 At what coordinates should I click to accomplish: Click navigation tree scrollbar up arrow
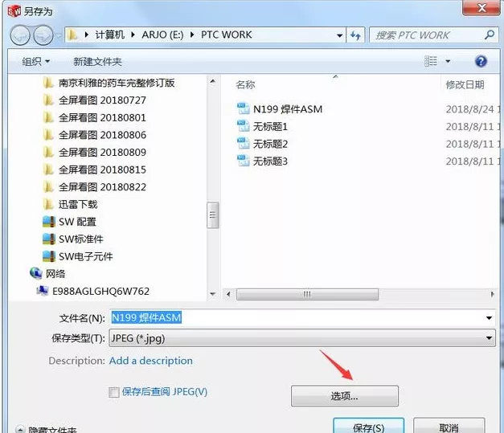point(213,82)
